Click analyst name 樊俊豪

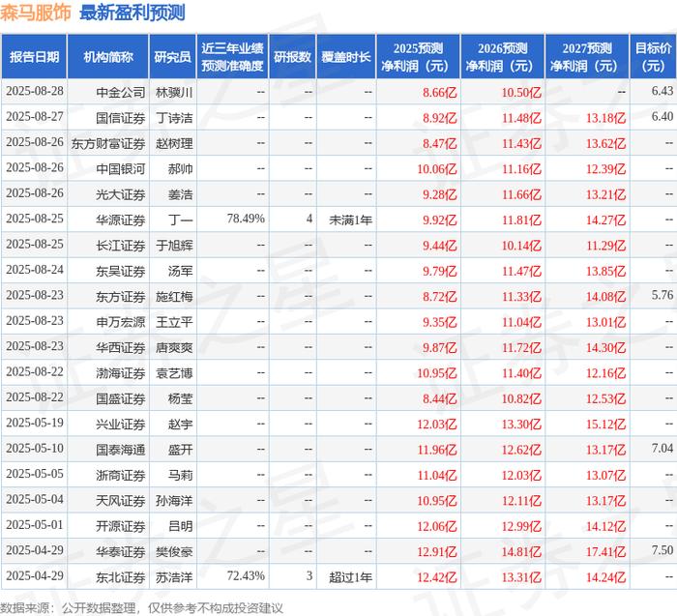[174, 551]
